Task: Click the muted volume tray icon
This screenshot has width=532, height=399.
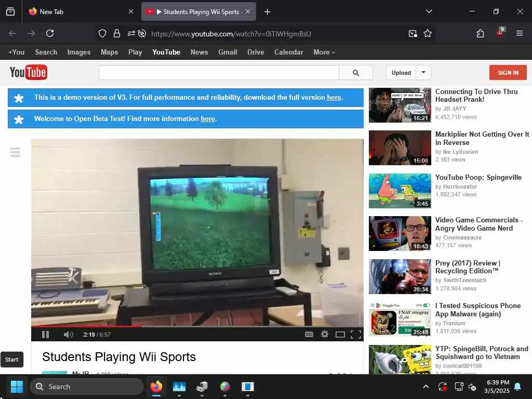Action: coord(472,387)
